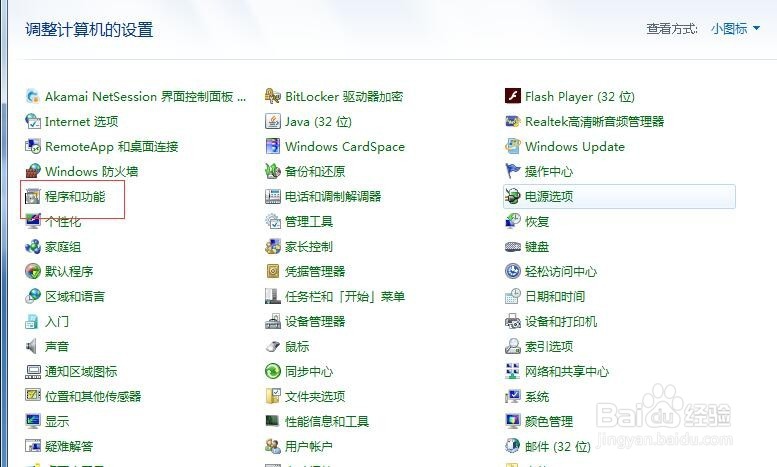Click the 同步中心 green icon

pos(273,371)
